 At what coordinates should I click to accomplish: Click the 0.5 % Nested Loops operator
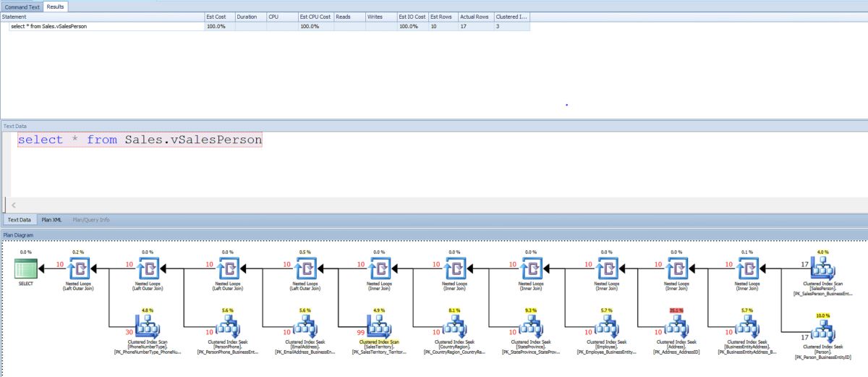(305, 268)
